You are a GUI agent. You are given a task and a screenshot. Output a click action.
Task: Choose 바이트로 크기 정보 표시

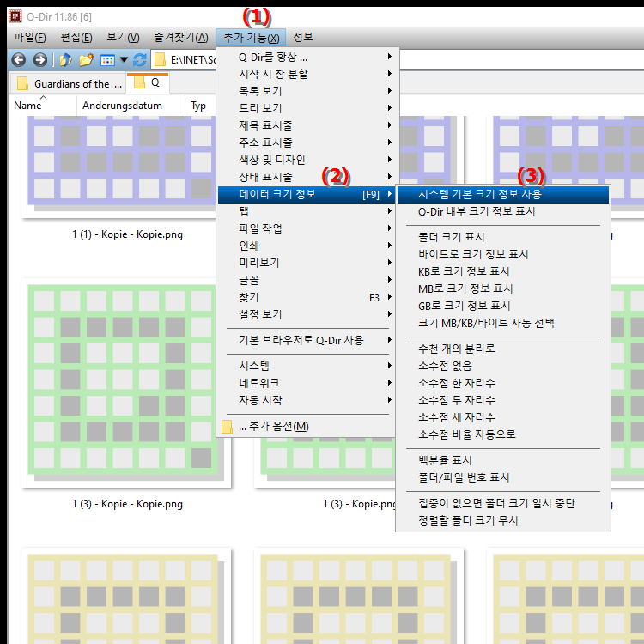502,254
